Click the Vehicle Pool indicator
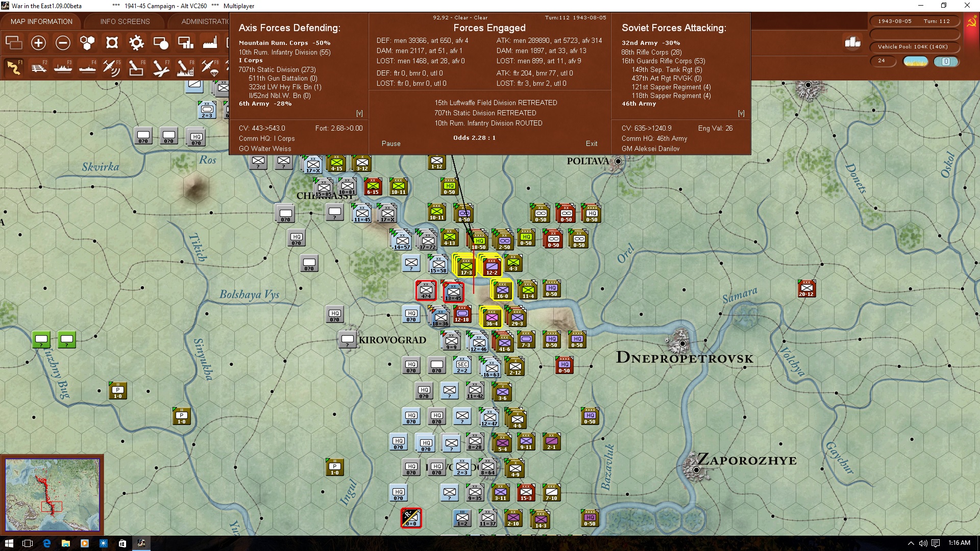Viewport: 980px width, 551px height. (x=914, y=47)
